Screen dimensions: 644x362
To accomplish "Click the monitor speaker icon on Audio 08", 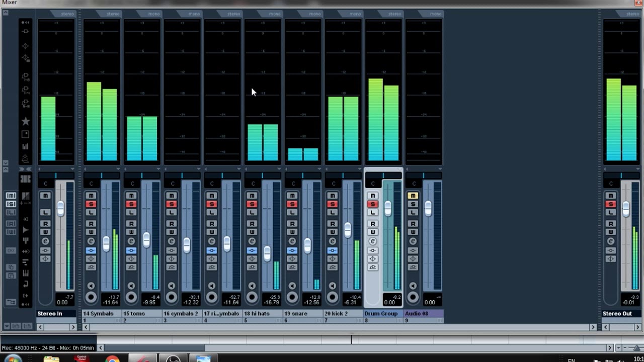I will click(x=413, y=286).
